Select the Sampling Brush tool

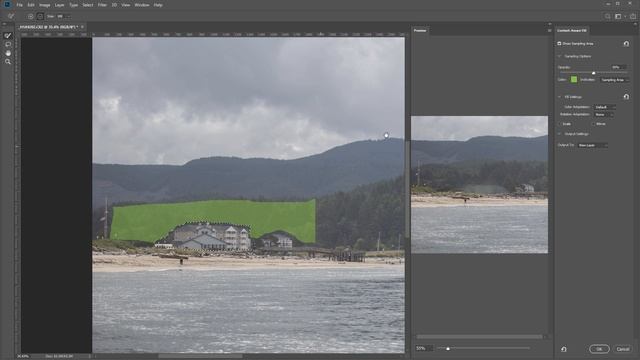tap(8, 36)
